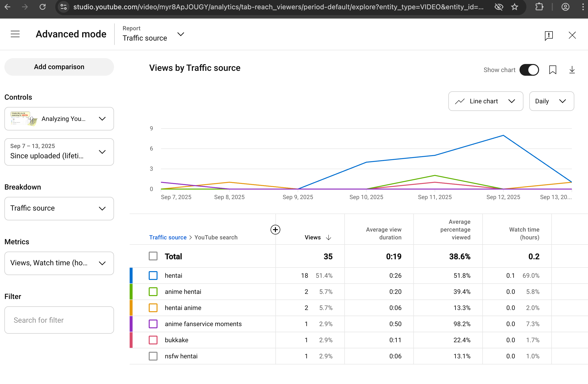Save report with the bookmark icon
The image size is (588, 384).
(x=553, y=70)
